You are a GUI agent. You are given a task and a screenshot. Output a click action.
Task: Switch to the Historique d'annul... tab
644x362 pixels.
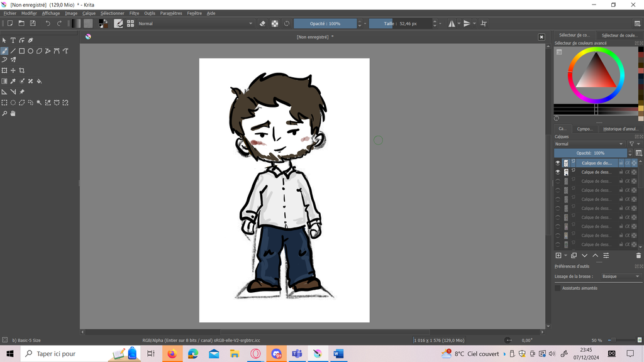(x=620, y=129)
